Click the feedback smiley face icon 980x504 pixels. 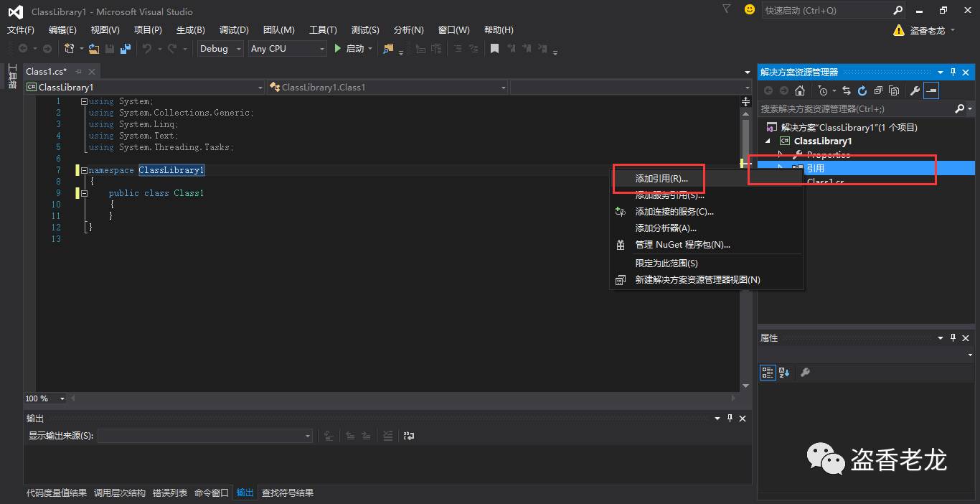tap(750, 10)
